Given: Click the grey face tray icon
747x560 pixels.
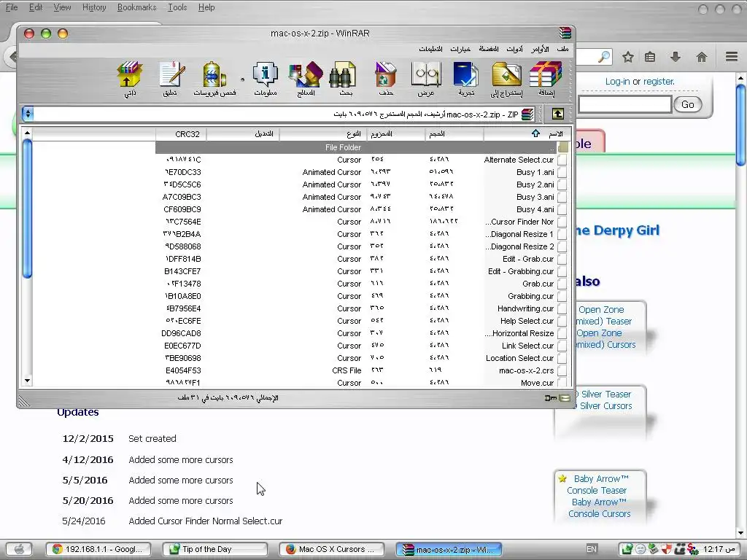Looking at the screenshot, I should click(640, 549).
